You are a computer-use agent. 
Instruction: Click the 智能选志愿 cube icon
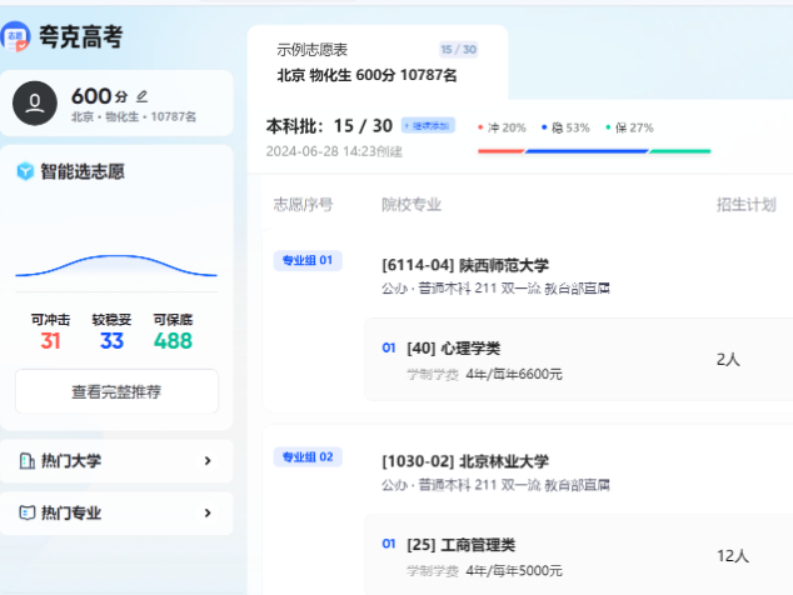point(25,172)
